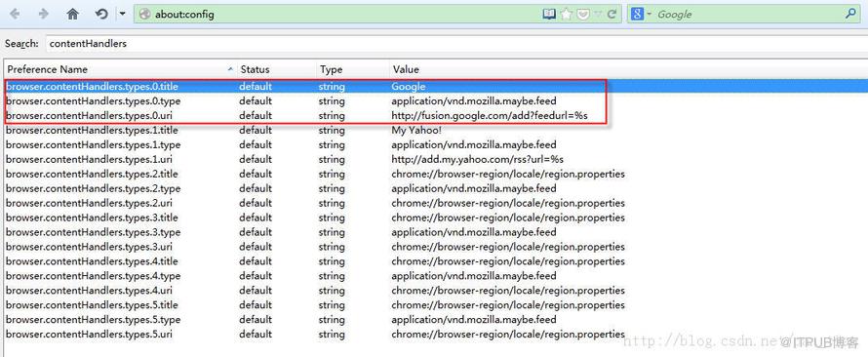Open the home page icon
Screen dimensions: 868x357
(72, 15)
